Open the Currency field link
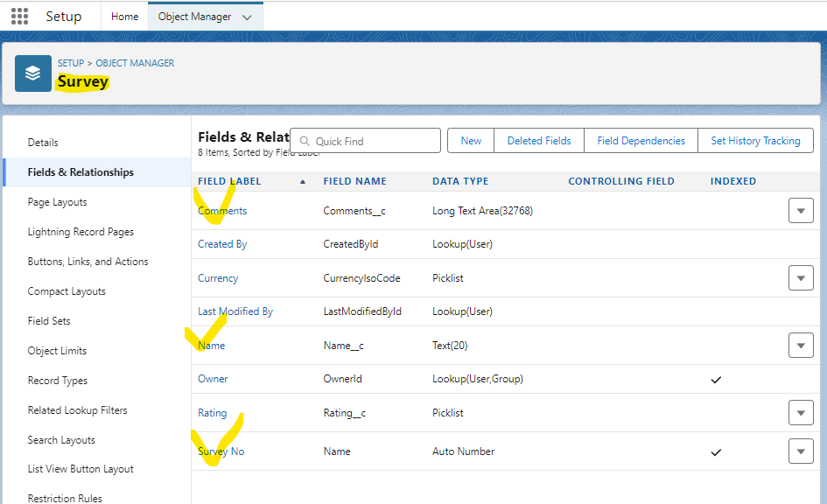 click(x=218, y=278)
